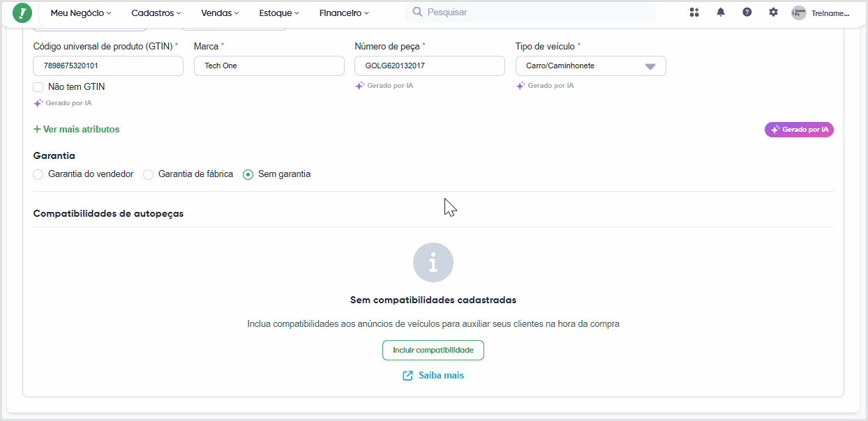Open the Estoque menu
This screenshot has height=421, width=868.
pos(279,13)
